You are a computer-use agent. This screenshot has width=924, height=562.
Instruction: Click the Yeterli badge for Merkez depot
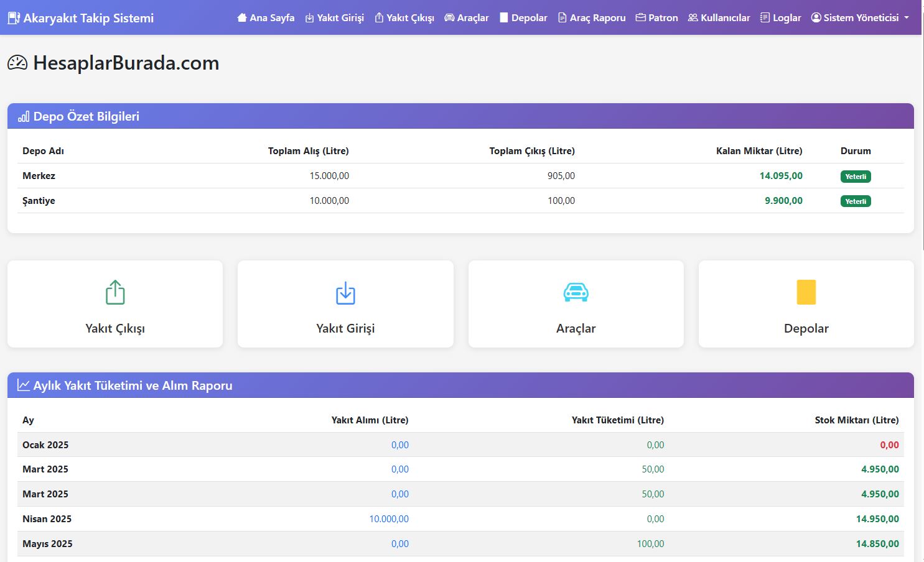pyautogui.click(x=855, y=177)
